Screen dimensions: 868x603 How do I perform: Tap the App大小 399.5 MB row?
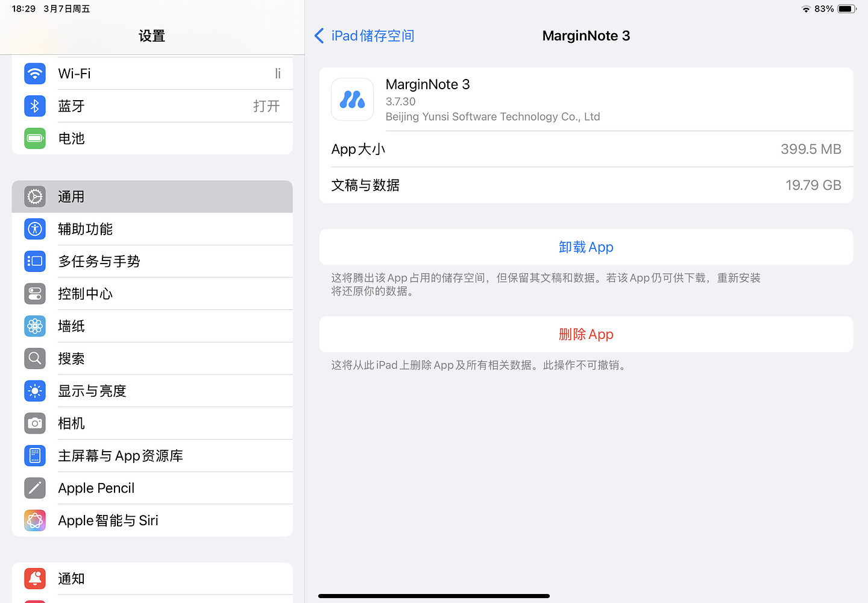click(586, 149)
